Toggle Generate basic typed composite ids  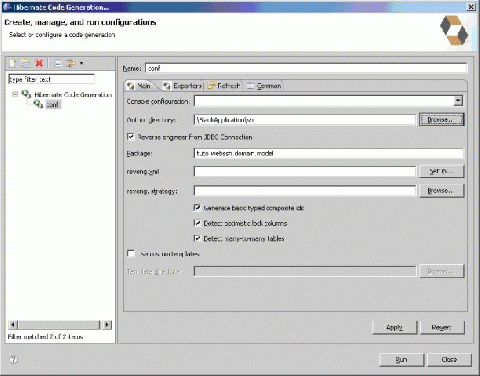tap(197, 208)
